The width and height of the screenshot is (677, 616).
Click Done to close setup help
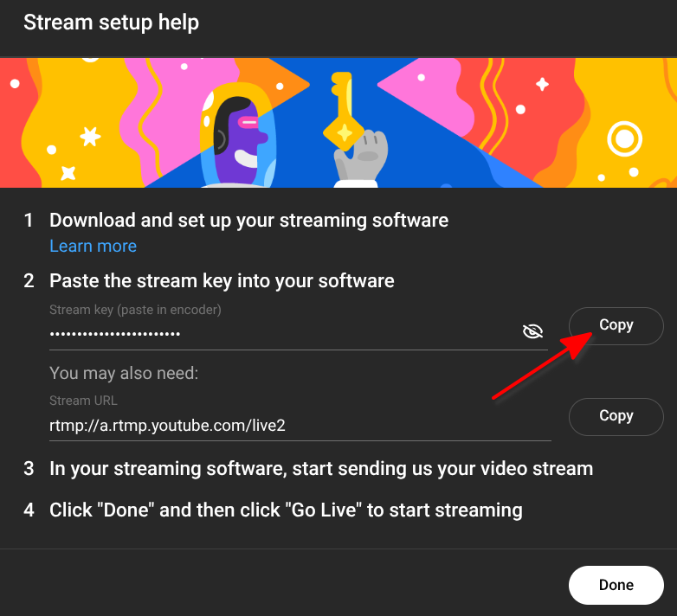coord(616,585)
